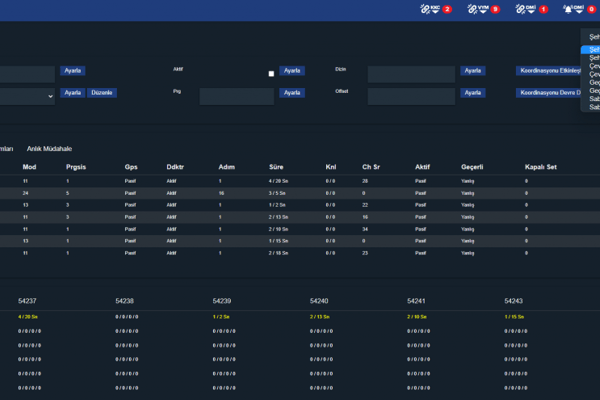The width and height of the screenshot is (600, 400).
Task: Focus the top-left input field above the select box
Action: 27,74
